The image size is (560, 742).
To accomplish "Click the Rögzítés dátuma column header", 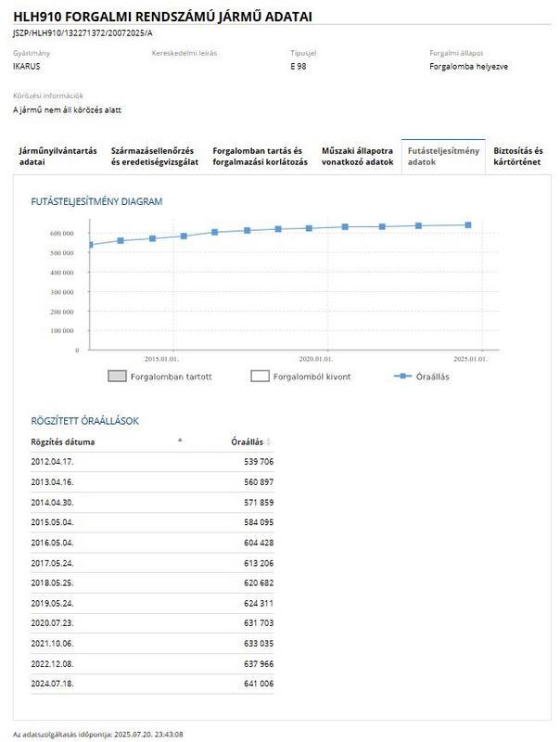I will [x=63, y=441].
